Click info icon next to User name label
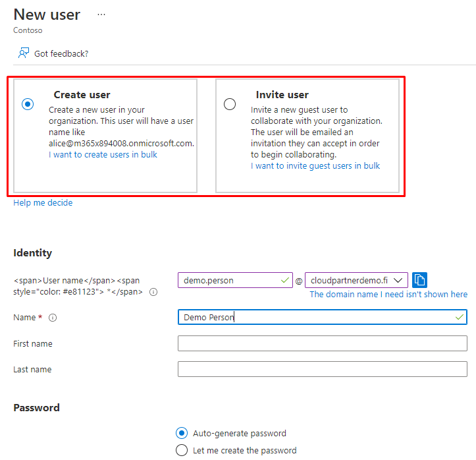476x460 pixels. (x=153, y=292)
